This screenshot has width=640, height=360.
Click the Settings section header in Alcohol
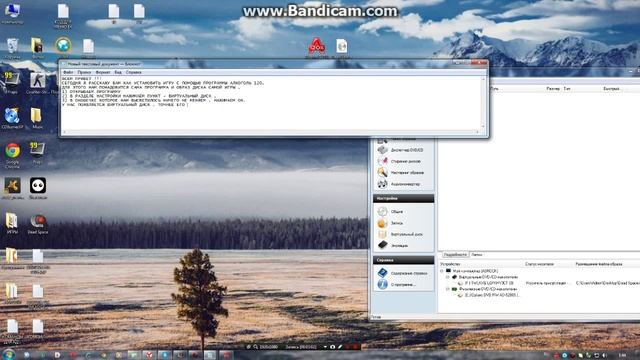pyautogui.click(x=403, y=198)
